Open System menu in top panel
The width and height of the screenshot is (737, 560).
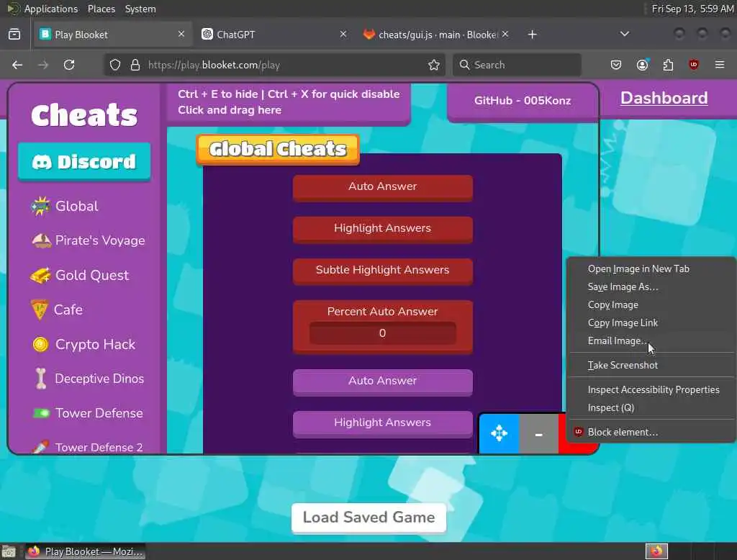[x=140, y=9]
